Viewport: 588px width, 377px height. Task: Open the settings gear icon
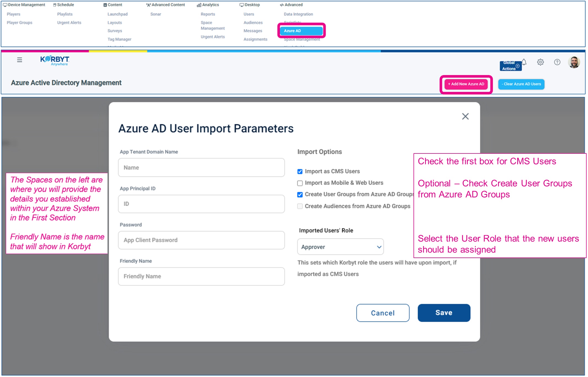[540, 62]
